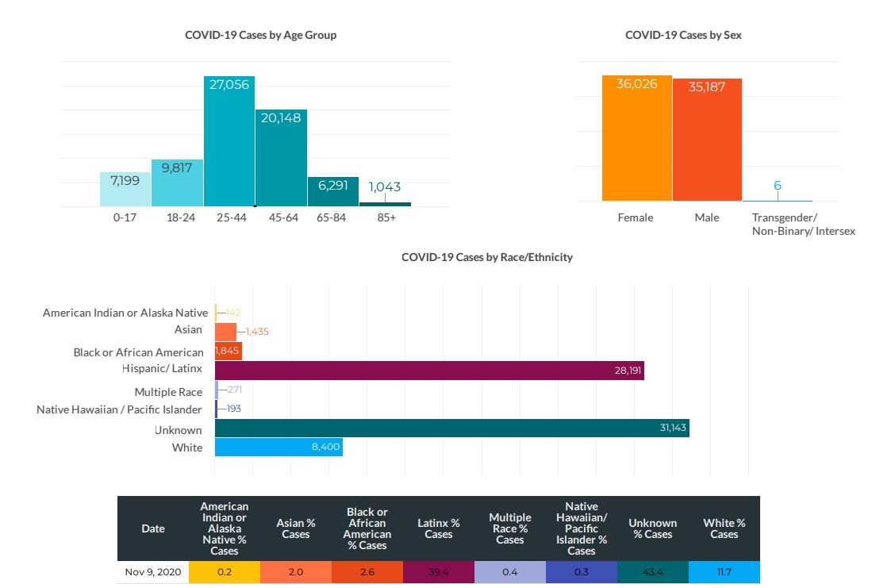Click the White cases bar
This screenshot has height=588, width=872.
click(x=278, y=448)
